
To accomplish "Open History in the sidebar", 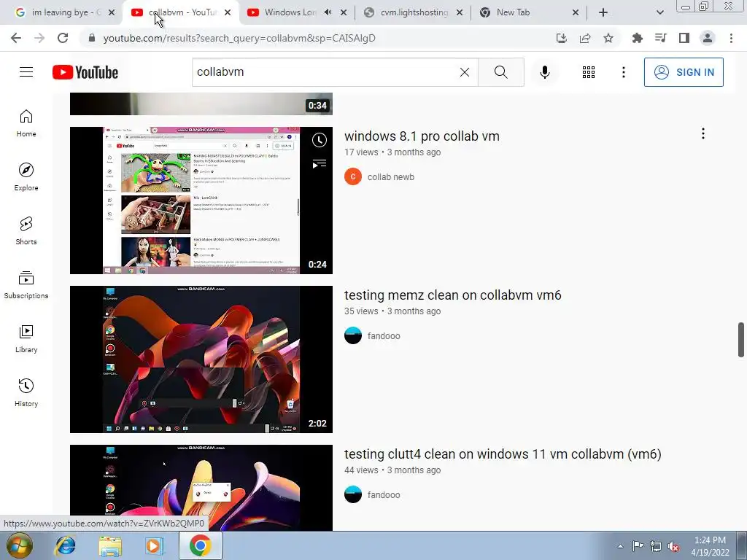I will point(26,393).
